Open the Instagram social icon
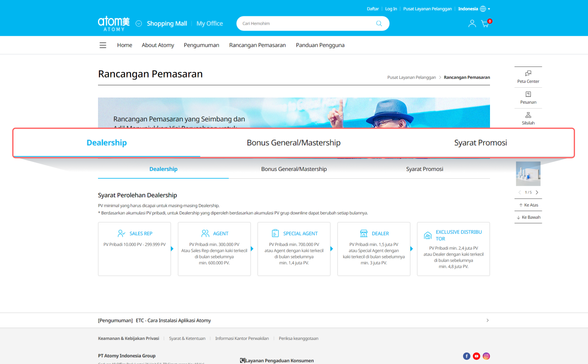Viewport: 588px width, 364px height. point(486,356)
